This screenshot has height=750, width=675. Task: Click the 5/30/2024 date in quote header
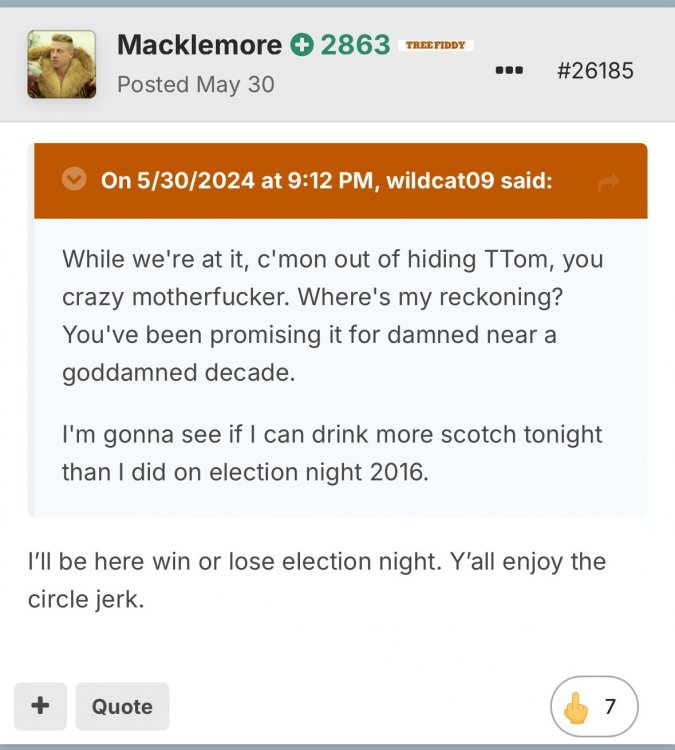190,181
